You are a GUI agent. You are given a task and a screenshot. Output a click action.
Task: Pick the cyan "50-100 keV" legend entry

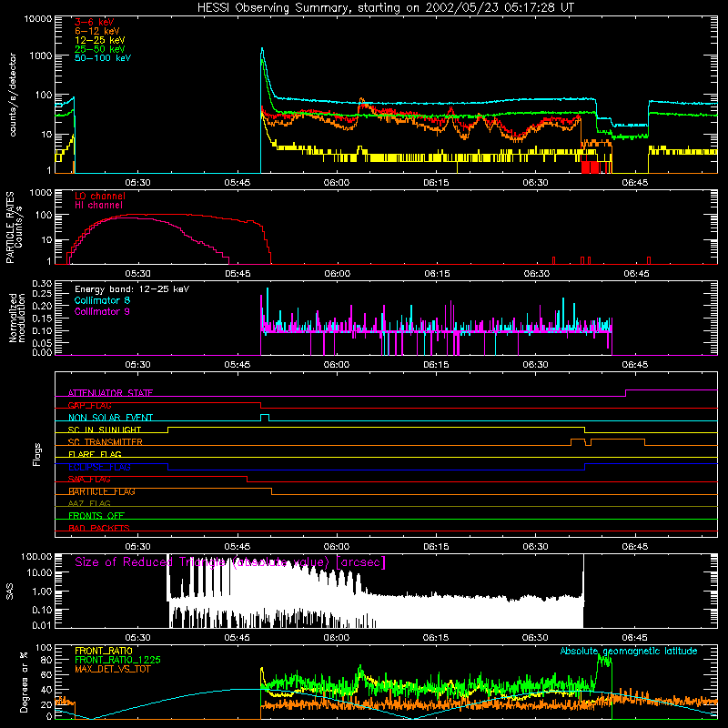[103, 57]
